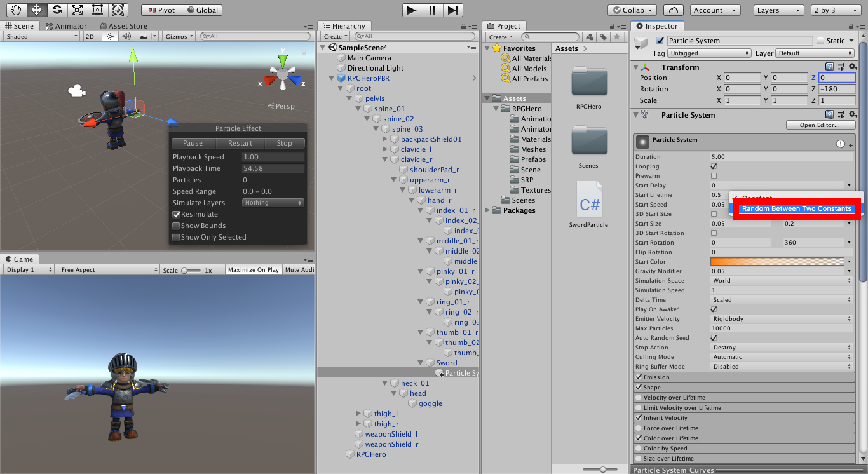Toggle the Prewarm checkbox
This screenshot has height=474, width=868.
pyautogui.click(x=714, y=176)
